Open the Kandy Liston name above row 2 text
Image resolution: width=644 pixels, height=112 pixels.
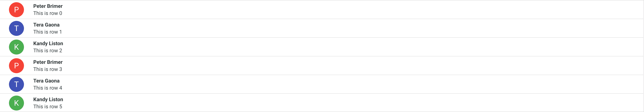[x=48, y=44]
